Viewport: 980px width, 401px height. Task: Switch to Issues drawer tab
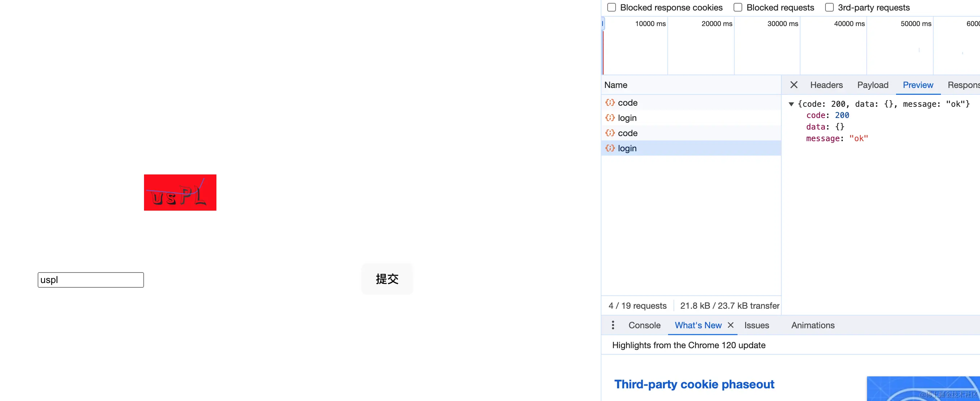click(756, 325)
